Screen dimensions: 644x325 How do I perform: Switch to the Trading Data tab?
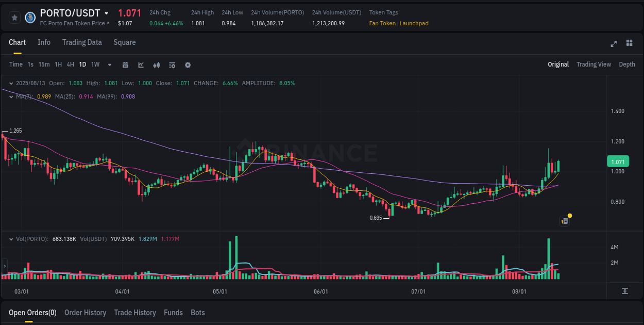pos(82,42)
